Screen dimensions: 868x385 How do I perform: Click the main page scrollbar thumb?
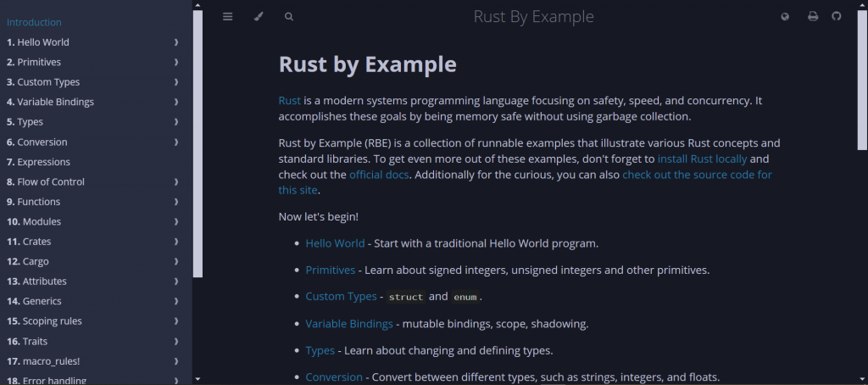862,80
